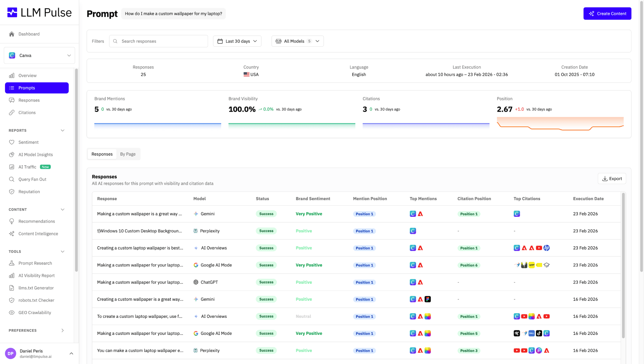
Task: Click the Sentiment heart icon in Reports
Action: point(12,142)
